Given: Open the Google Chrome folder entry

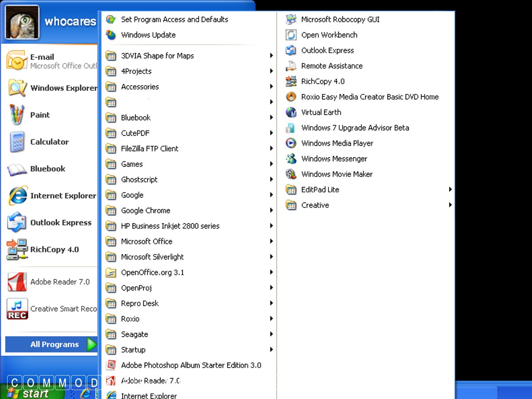Looking at the screenshot, I should [145, 211].
